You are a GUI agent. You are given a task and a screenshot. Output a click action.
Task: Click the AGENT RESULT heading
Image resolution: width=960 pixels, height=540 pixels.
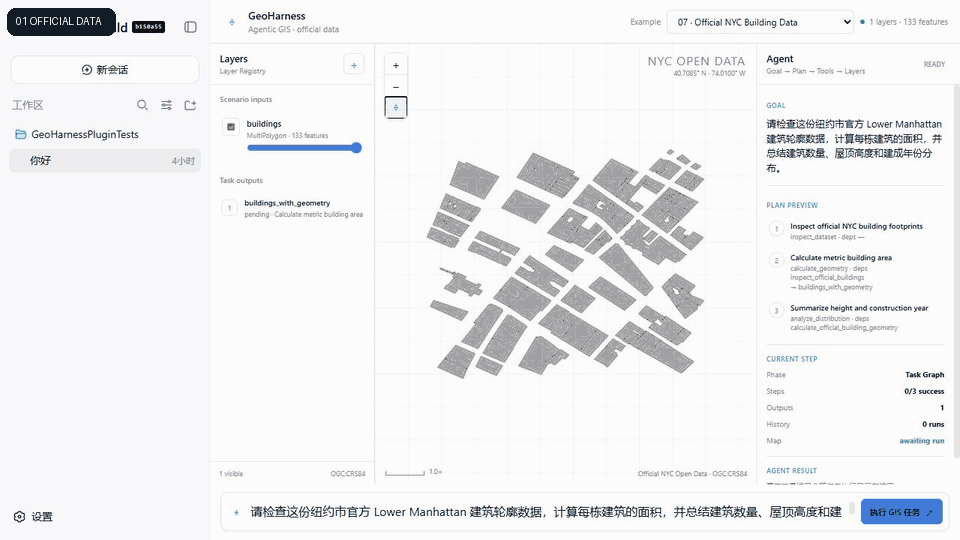click(792, 471)
